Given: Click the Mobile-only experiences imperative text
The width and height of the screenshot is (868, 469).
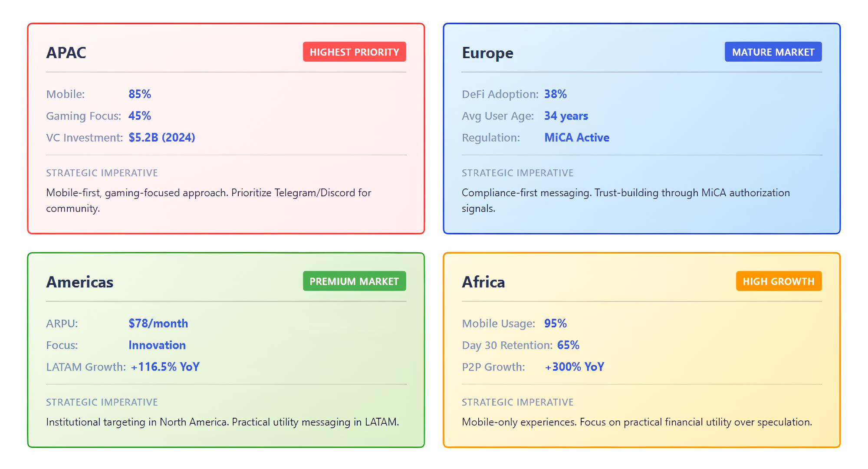Looking at the screenshot, I should coord(637,422).
